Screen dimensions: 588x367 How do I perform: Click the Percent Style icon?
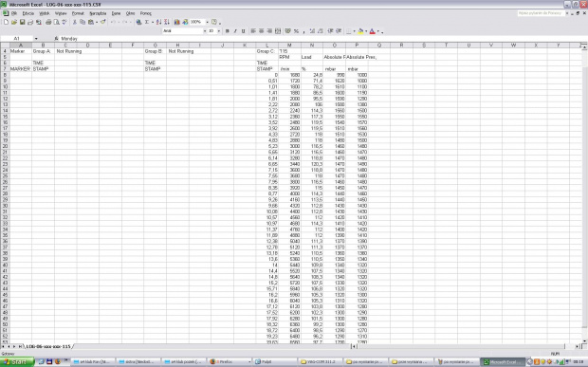pyautogui.click(x=296, y=31)
